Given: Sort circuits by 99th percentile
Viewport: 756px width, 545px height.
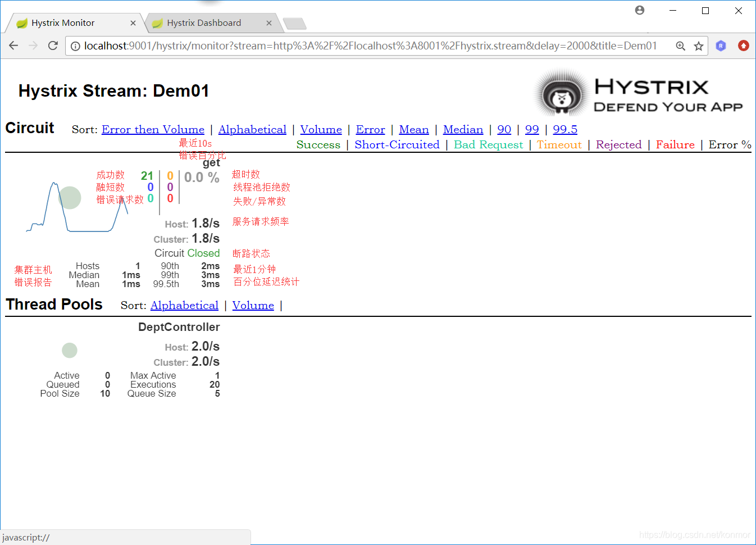Looking at the screenshot, I should click(x=532, y=129).
